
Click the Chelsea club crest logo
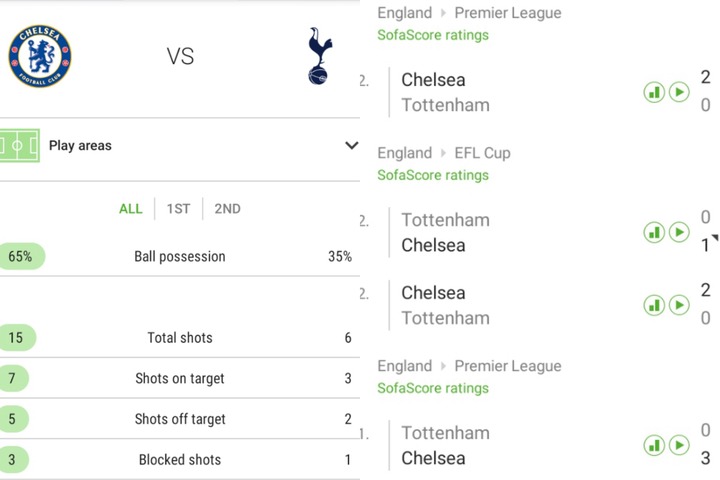tap(40, 56)
